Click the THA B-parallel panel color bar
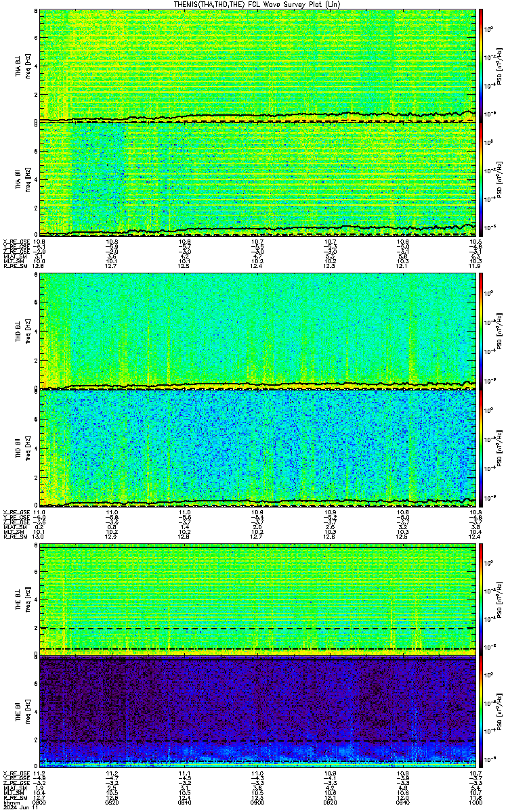The width and height of the screenshot is (508, 812). 480,179
